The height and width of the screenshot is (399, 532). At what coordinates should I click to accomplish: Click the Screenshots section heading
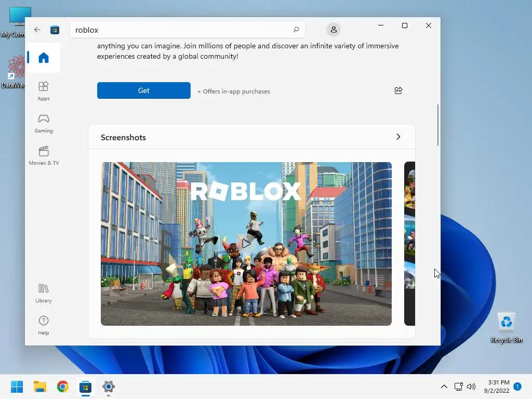123,137
